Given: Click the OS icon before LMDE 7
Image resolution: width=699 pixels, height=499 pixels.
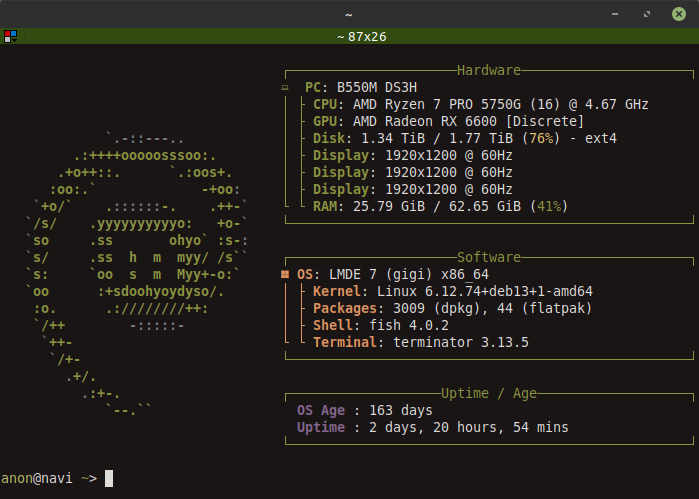Looking at the screenshot, I should point(285,274).
